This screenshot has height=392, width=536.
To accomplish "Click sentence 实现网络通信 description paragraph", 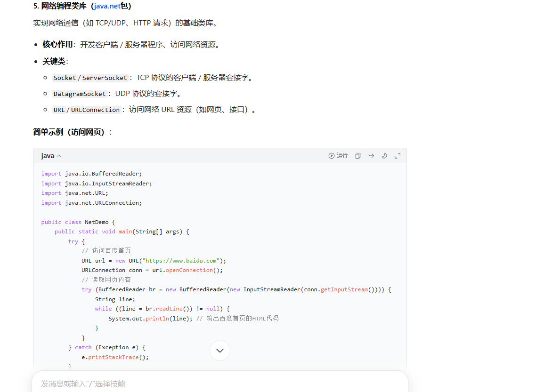I will tap(125, 23).
